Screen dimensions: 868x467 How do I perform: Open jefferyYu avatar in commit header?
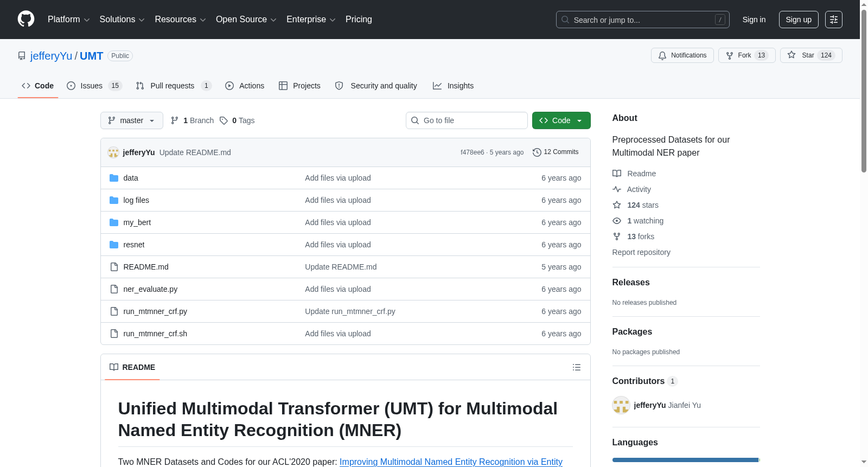click(x=113, y=152)
